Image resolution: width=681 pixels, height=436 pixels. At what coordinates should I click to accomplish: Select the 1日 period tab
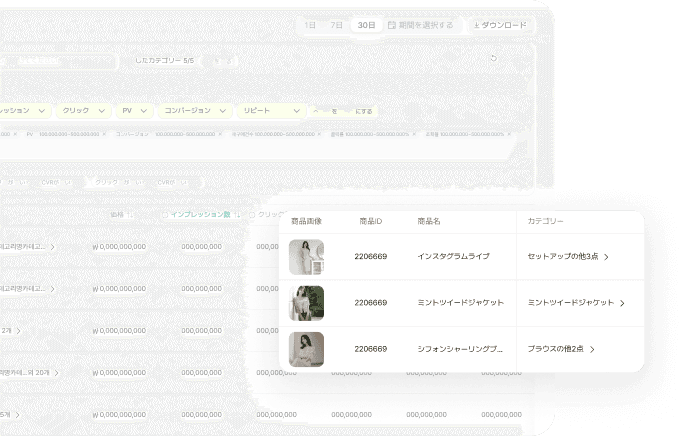pos(310,25)
